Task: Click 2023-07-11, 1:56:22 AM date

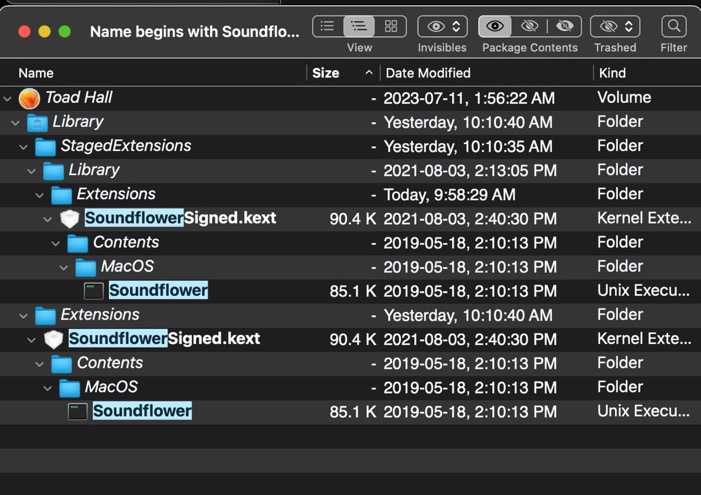Action: pos(469,98)
